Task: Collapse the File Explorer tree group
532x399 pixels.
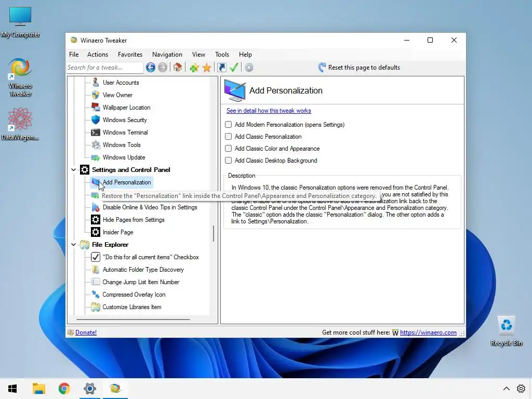Action: [74, 245]
